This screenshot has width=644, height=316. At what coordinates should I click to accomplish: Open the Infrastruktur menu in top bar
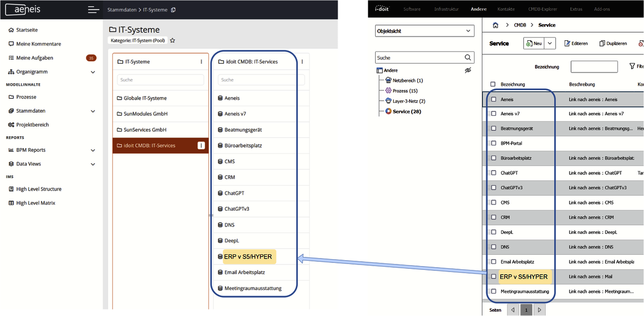point(446,9)
